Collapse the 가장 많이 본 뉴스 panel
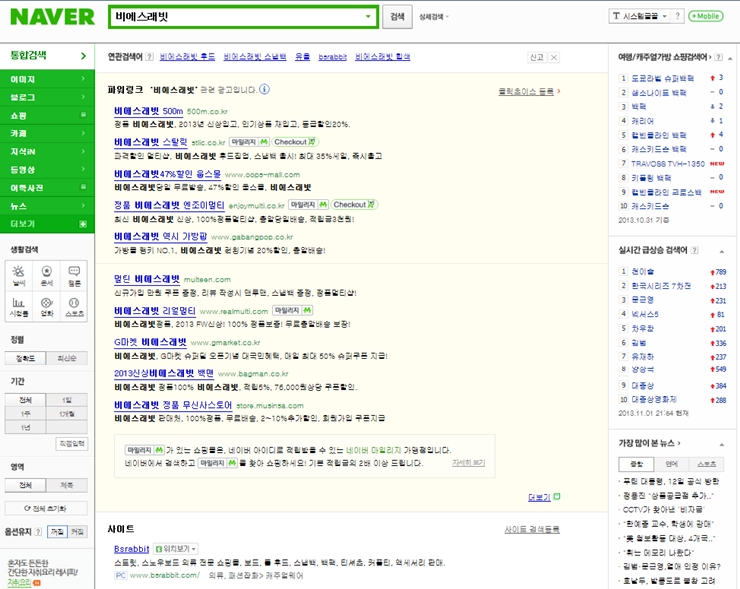The width and height of the screenshot is (740, 589). tap(722, 445)
